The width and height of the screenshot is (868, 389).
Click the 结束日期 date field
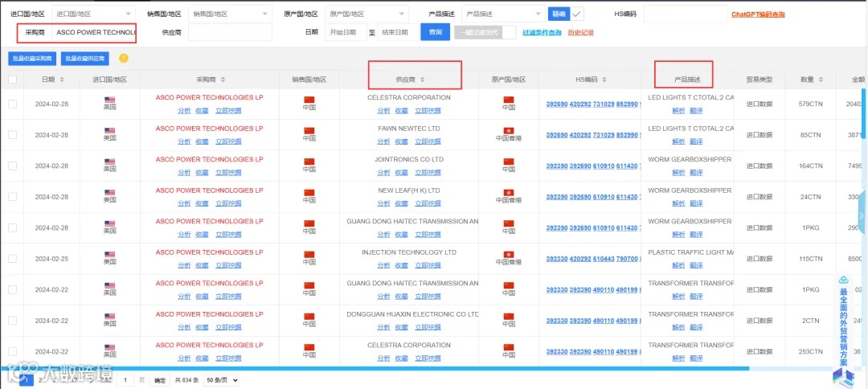[x=398, y=33]
